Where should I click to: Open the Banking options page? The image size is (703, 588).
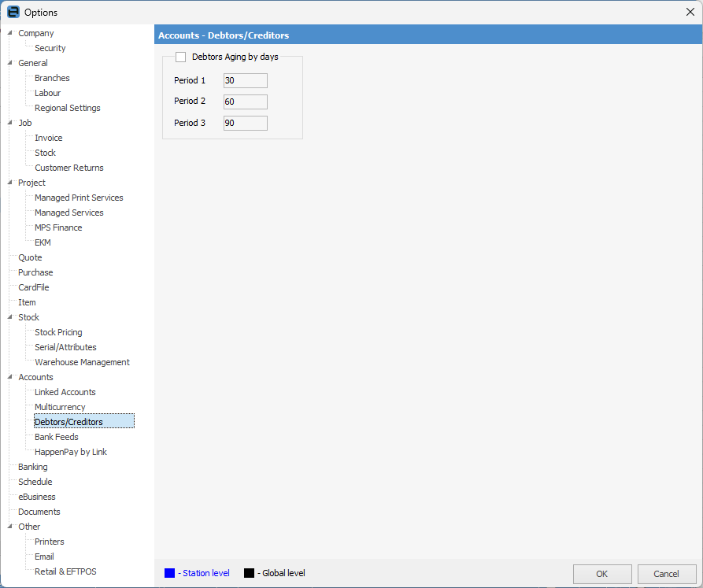(33, 467)
